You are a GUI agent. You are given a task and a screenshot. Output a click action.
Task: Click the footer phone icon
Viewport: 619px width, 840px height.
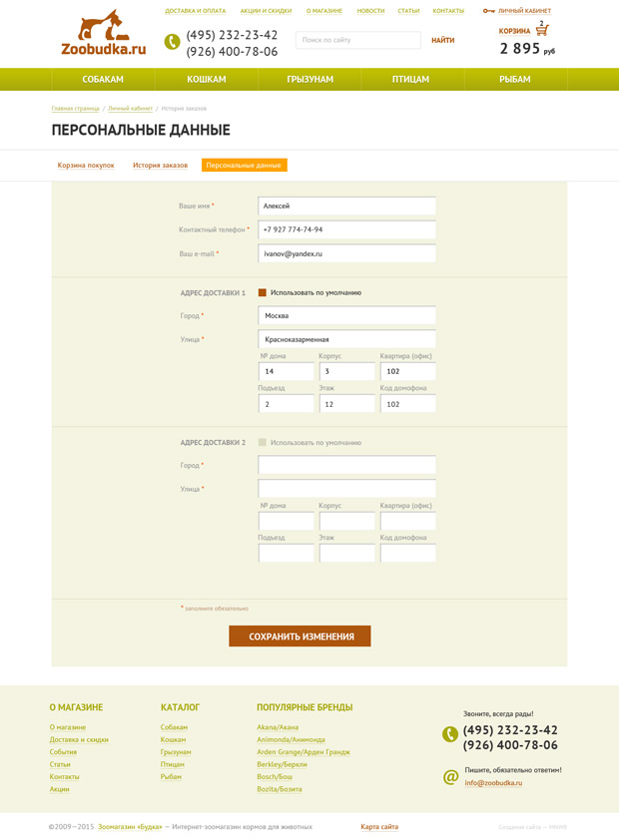[x=450, y=734]
